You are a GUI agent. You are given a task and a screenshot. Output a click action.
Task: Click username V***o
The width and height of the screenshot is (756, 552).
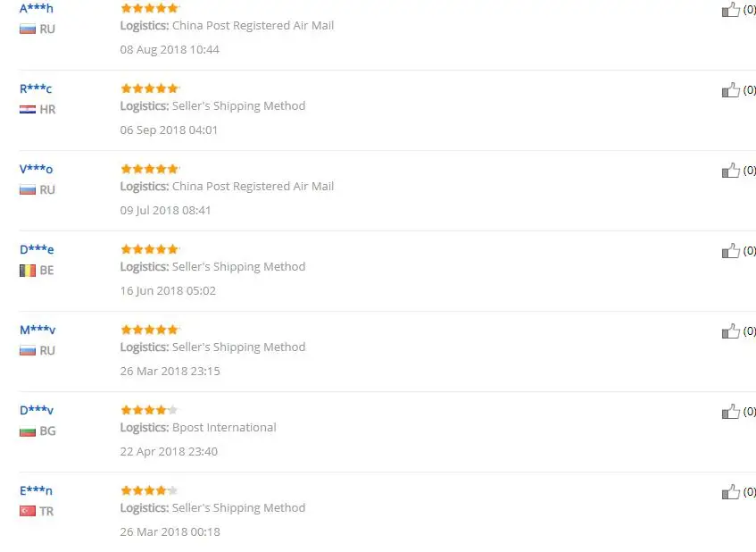click(37, 169)
